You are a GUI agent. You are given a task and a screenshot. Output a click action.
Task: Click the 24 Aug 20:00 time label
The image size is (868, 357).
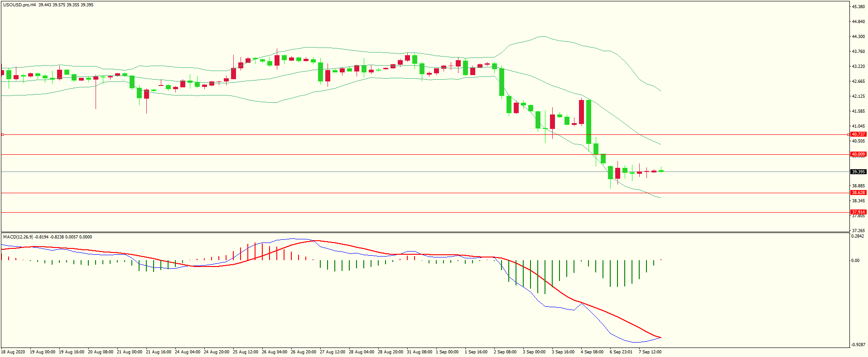point(217,352)
